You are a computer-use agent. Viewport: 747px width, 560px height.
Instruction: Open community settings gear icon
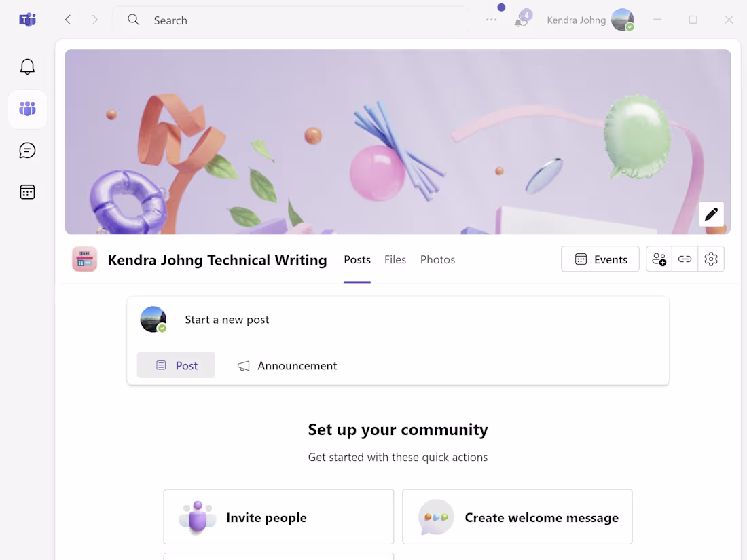711,259
